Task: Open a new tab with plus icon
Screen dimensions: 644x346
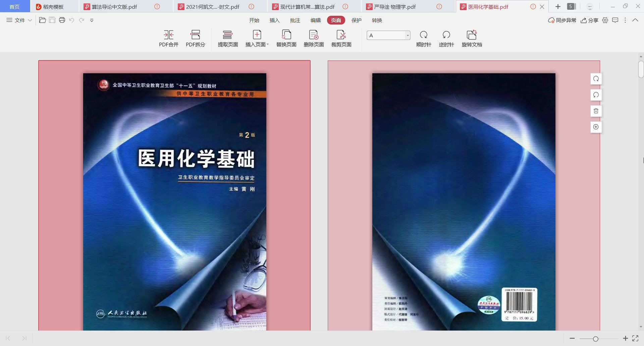Action: click(x=558, y=6)
